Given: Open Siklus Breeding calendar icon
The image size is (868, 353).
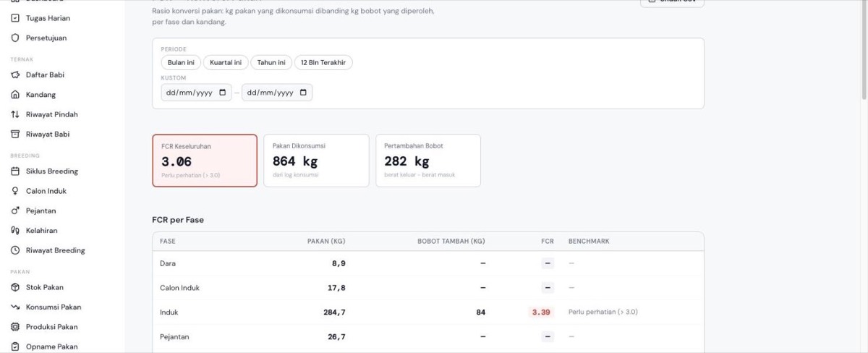Looking at the screenshot, I should pyautogui.click(x=14, y=171).
